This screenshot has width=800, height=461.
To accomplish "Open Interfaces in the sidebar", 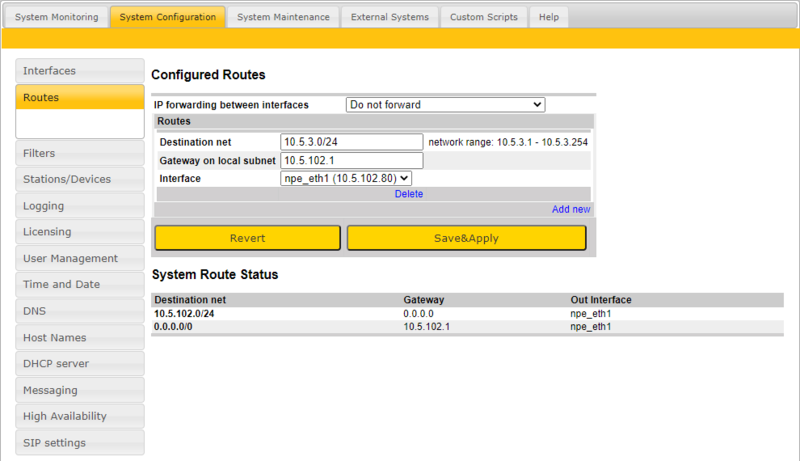I will pyautogui.click(x=80, y=71).
